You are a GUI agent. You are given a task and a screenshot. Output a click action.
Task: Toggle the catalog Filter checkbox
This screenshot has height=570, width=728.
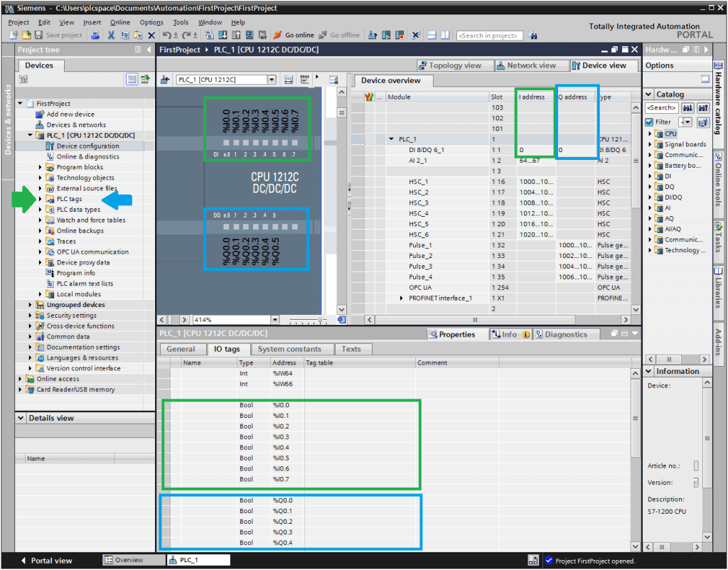pyautogui.click(x=648, y=122)
